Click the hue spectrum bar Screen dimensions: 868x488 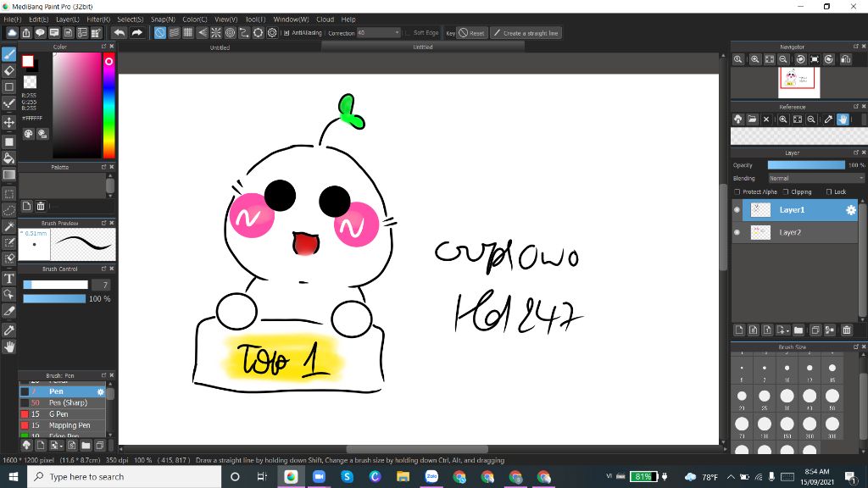(109, 105)
